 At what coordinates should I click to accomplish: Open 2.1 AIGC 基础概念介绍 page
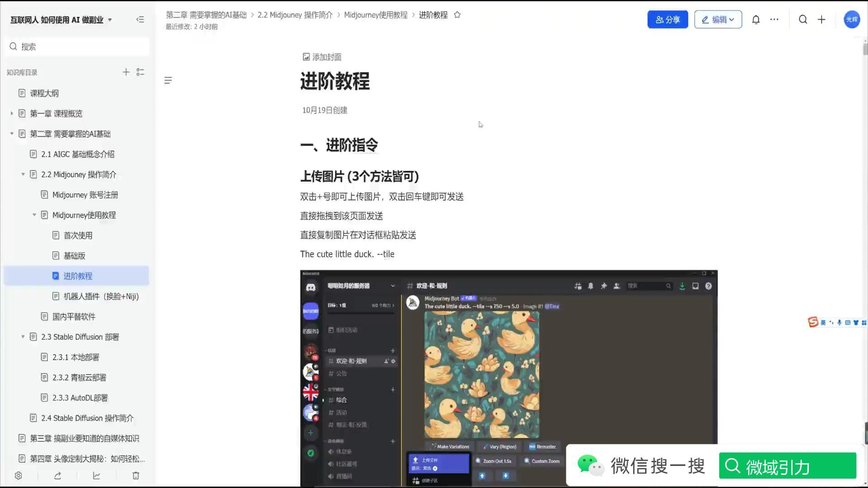point(77,154)
